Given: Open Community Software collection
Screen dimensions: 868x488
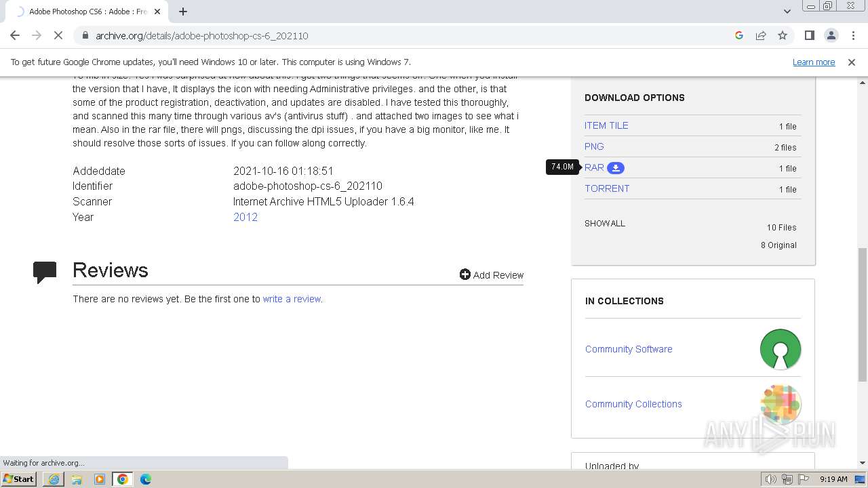Looking at the screenshot, I should point(629,349).
